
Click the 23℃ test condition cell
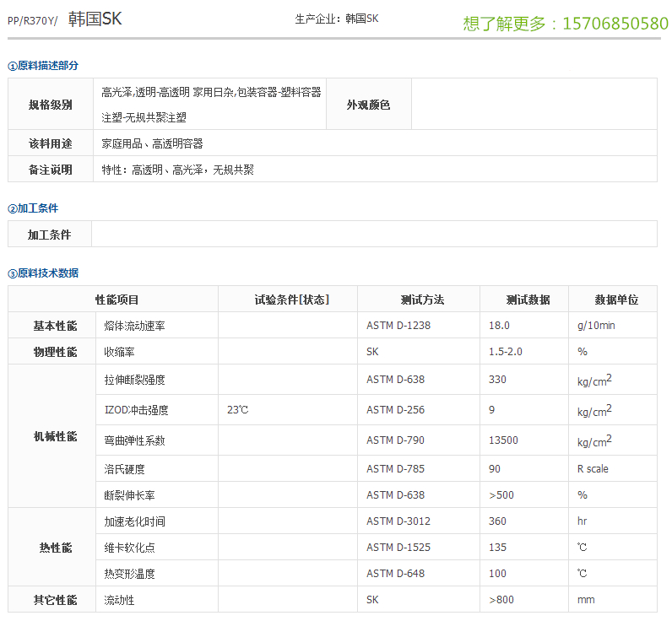coord(288,410)
